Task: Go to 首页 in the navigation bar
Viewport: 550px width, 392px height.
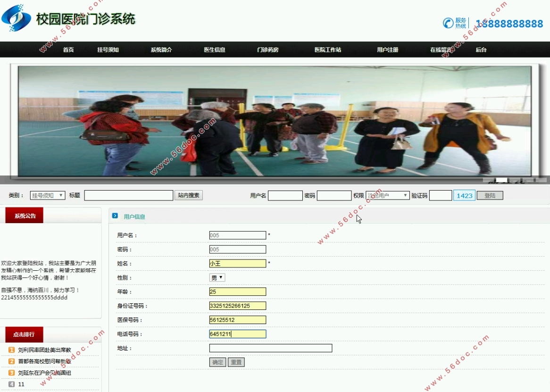Action: pyautogui.click(x=68, y=50)
